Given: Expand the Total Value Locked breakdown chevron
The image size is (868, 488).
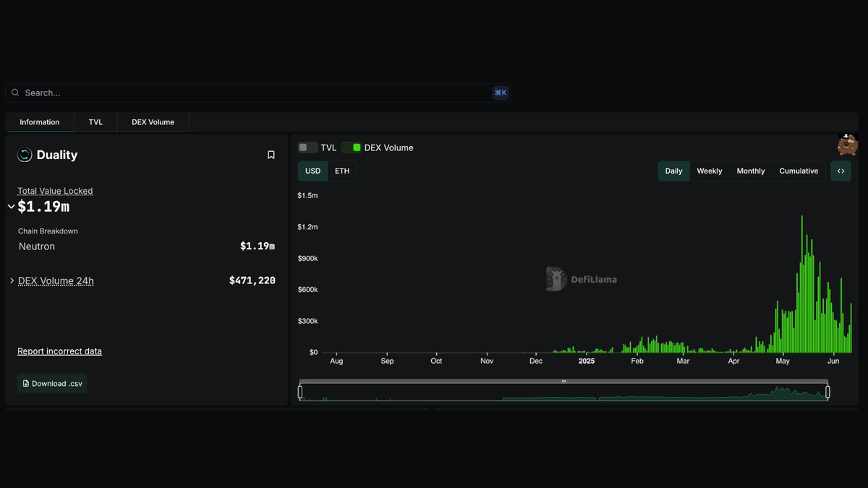Looking at the screenshot, I should [x=12, y=207].
